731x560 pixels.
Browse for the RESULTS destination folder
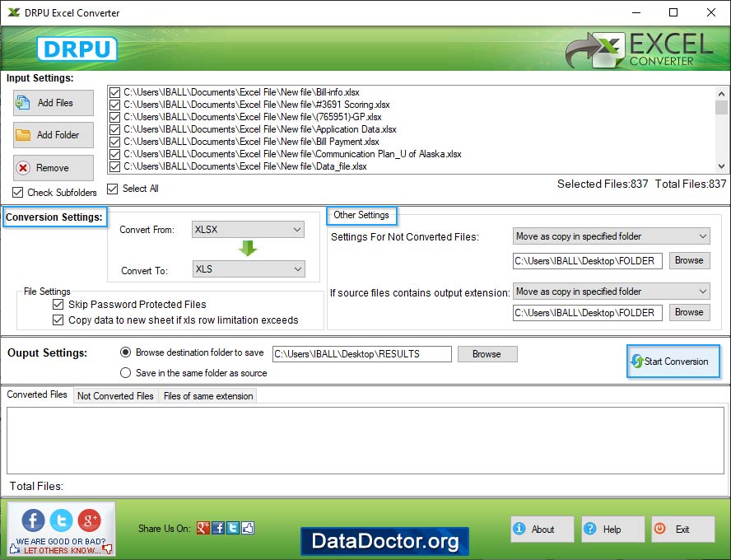pos(487,354)
